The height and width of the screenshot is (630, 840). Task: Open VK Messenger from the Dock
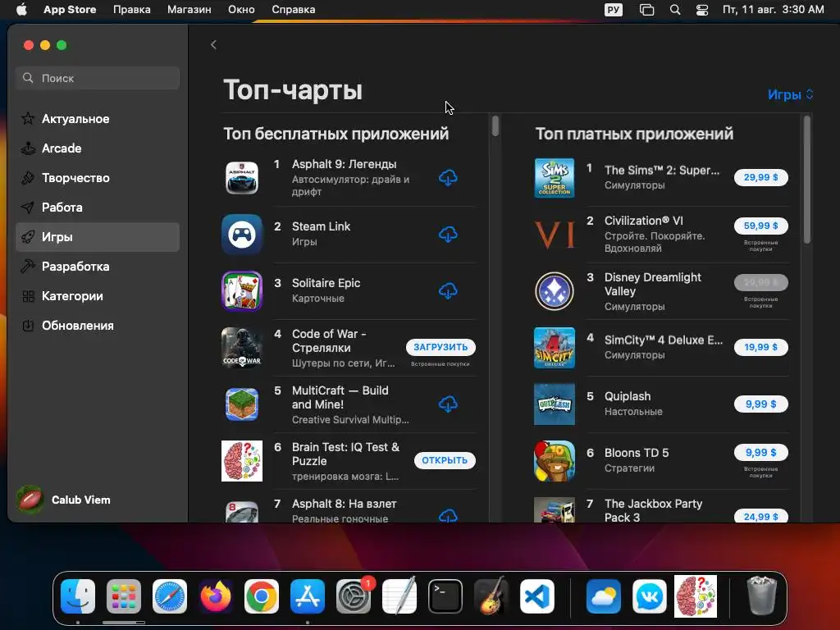650,596
